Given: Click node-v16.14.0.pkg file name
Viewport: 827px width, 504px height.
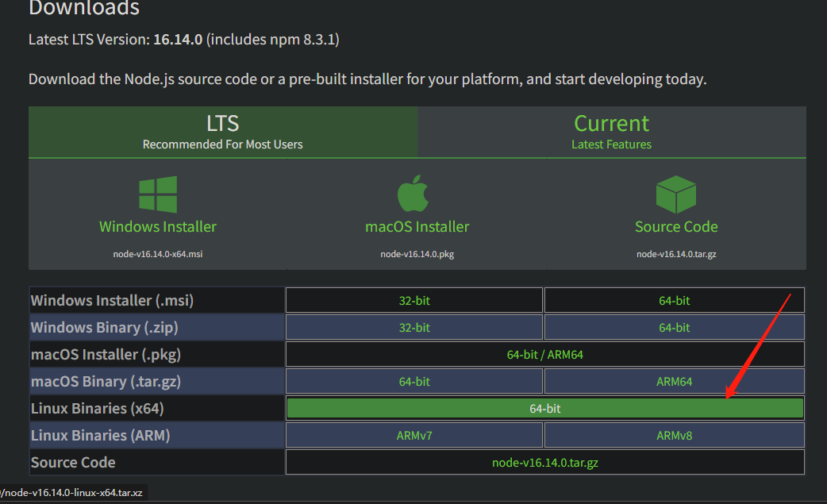Looking at the screenshot, I should [x=417, y=254].
